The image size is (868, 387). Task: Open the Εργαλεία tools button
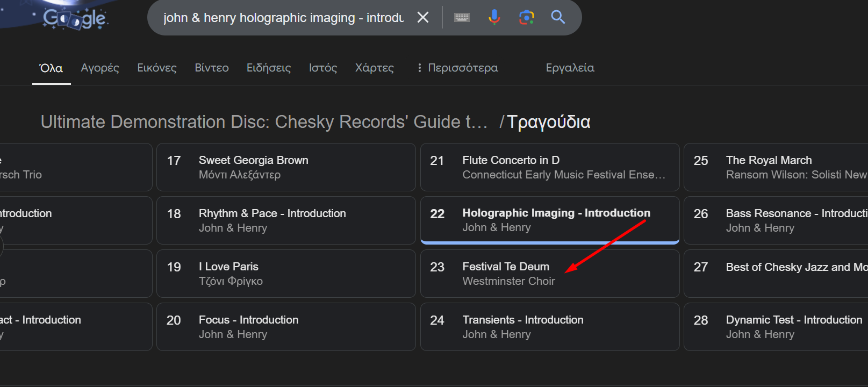coord(570,68)
